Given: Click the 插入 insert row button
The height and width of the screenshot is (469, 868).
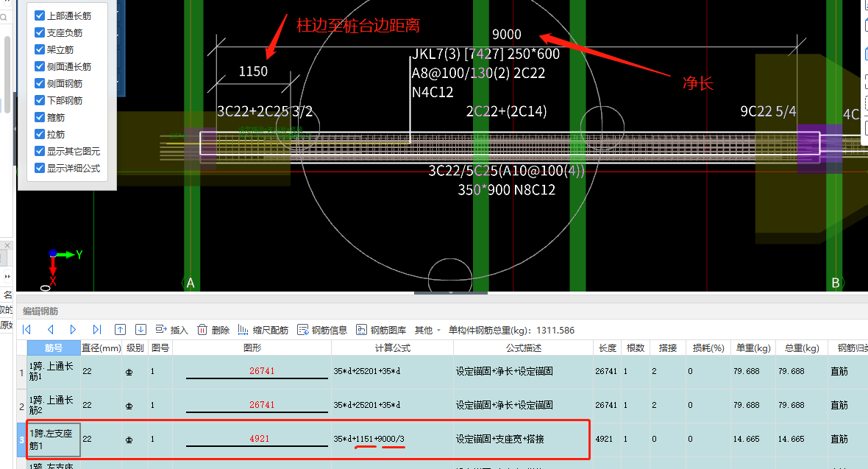Looking at the screenshot, I should click(x=171, y=330).
